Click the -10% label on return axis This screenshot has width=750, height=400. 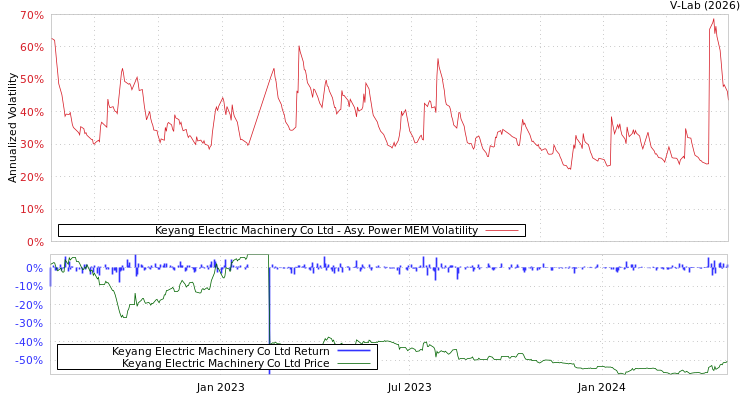click(29, 287)
